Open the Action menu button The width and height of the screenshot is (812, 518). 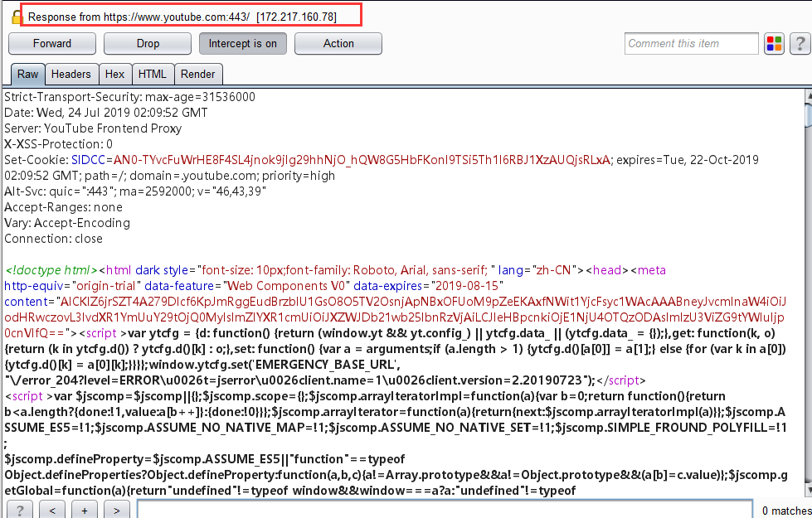pos(338,43)
